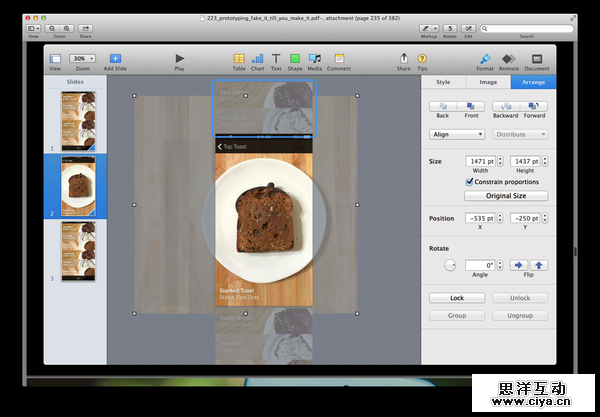Open the Chart insert tool
The height and width of the screenshot is (417, 600).
258,59
